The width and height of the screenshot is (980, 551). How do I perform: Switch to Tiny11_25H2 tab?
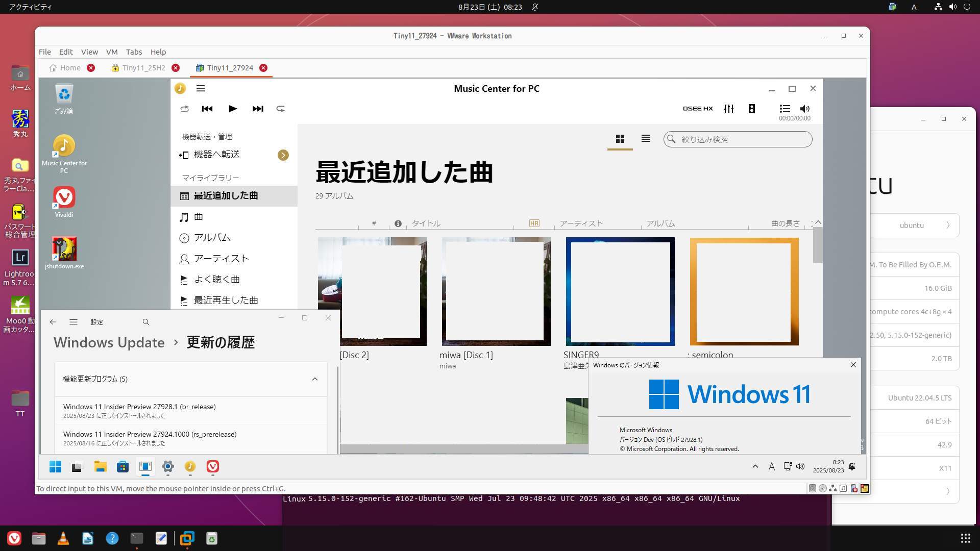pos(143,68)
